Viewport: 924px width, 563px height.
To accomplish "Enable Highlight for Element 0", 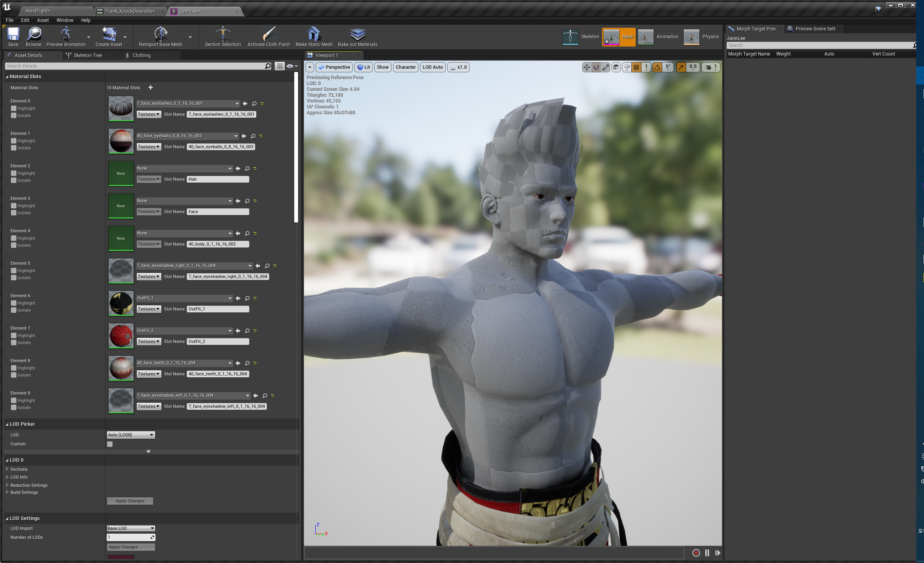I will (x=14, y=108).
